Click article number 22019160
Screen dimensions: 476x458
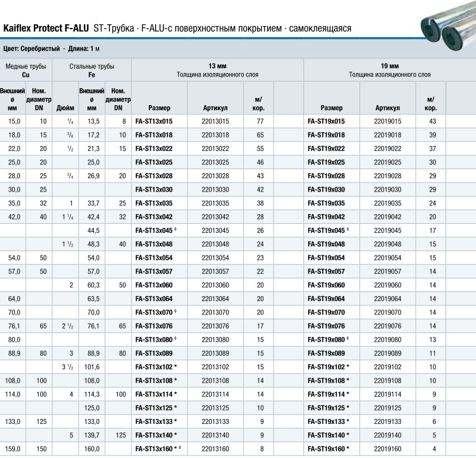point(388,449)
